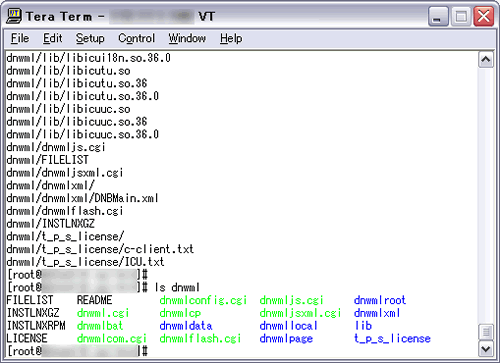Click the line dnwml/lib/libicutu.so.36.0
This screenshot has height=363, width=500.
[x=82, y=96]
